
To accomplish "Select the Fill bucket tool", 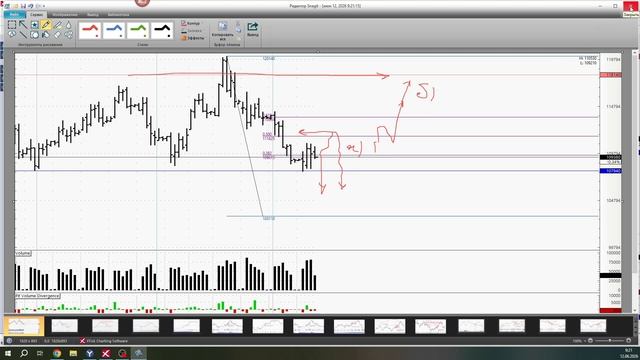I will [46, 35].
